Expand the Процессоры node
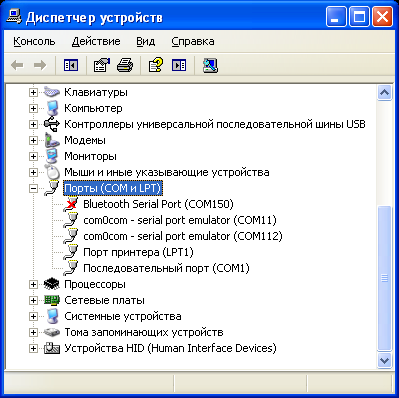This screenshot has height=398, width=399. point(33,284)
